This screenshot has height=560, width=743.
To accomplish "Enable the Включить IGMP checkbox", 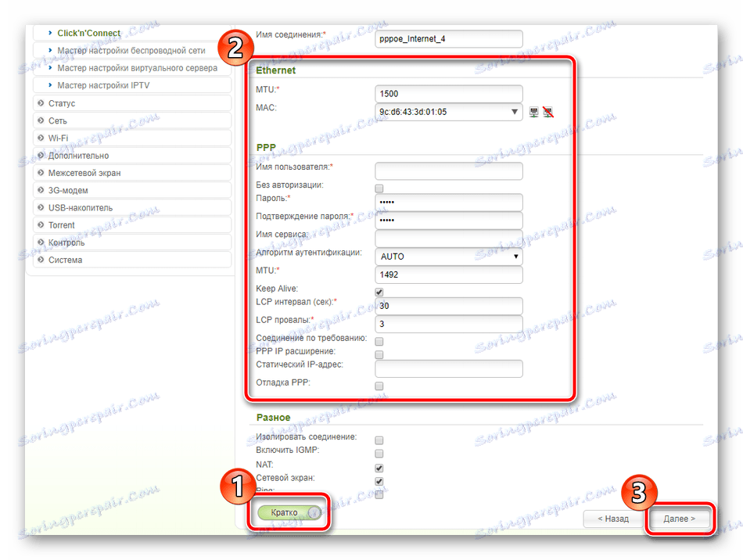I will (379, 454).
